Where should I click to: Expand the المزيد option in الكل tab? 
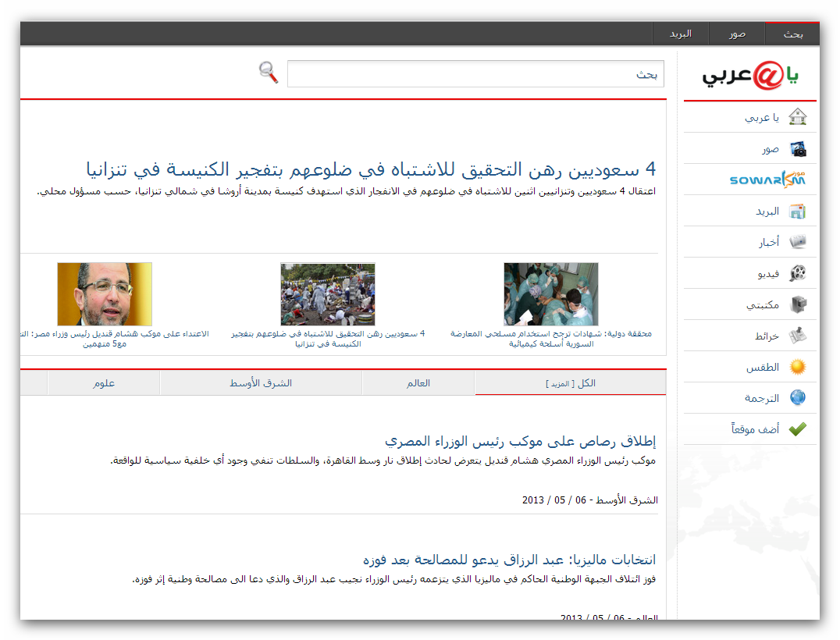pyautogui.click(x=558, y=384)
